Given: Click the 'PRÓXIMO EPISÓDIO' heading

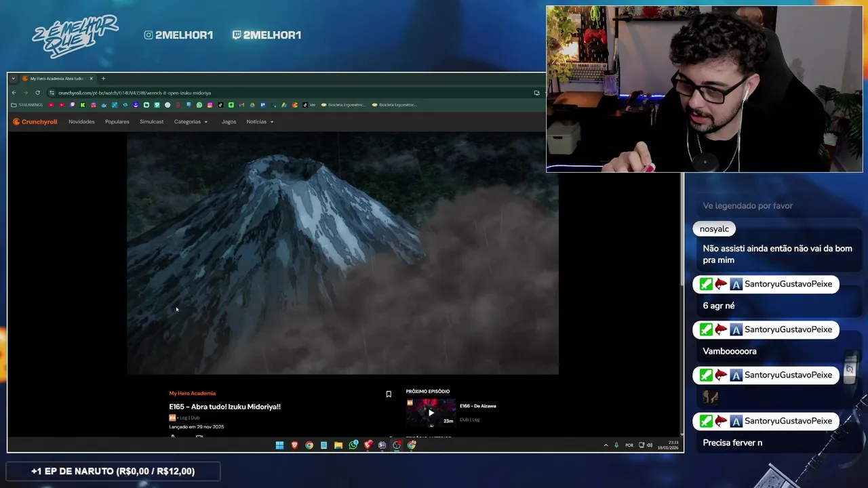Looking at the screenshot, I should tap(428, 391).
